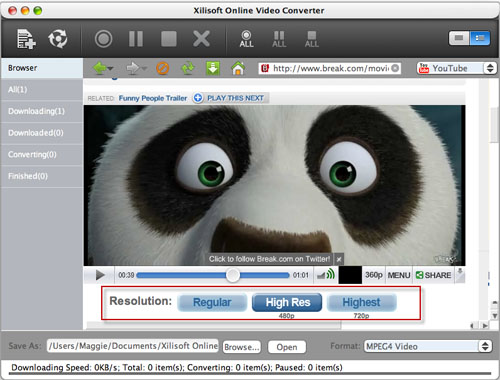Stop page loading with the orange icon
The height and width of the screenshot is (380, 500).
(x=163, y=69)
